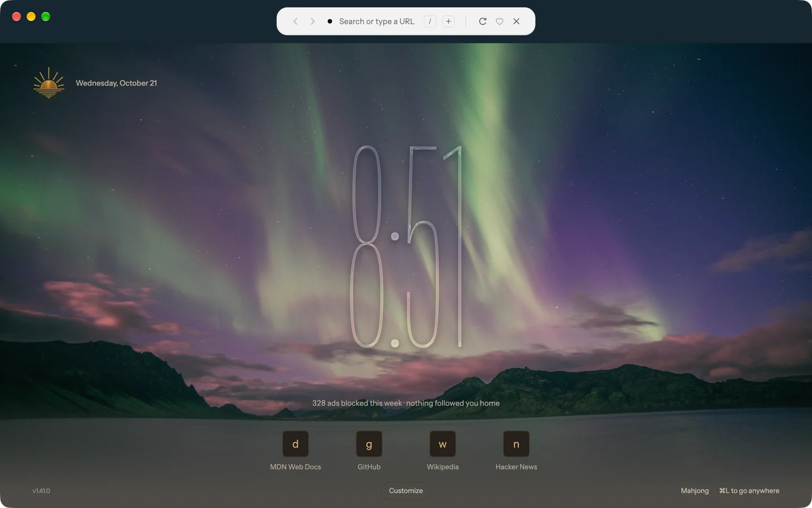Open the Mahjong link
The width and height of the screenshot is (812, 508).
click(x=695, y=491)
